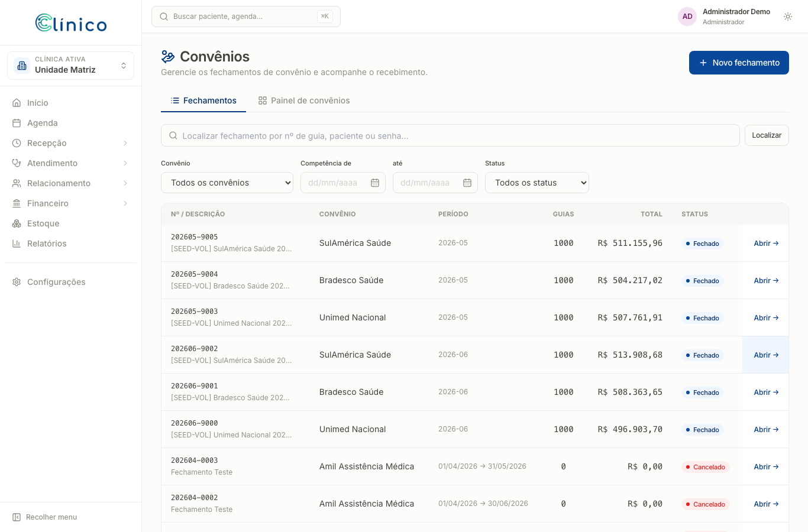Click the Fechado status badge for 202605-9005
808x532 pixels.
(x=702, y=244)
